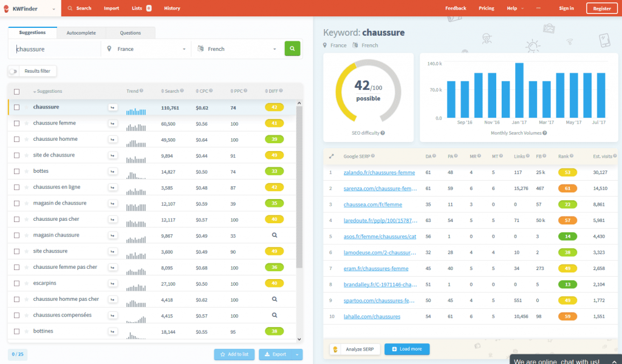622x364 pixels.
Task: Click the DIFF column help icon
Action: coord(281,91)
